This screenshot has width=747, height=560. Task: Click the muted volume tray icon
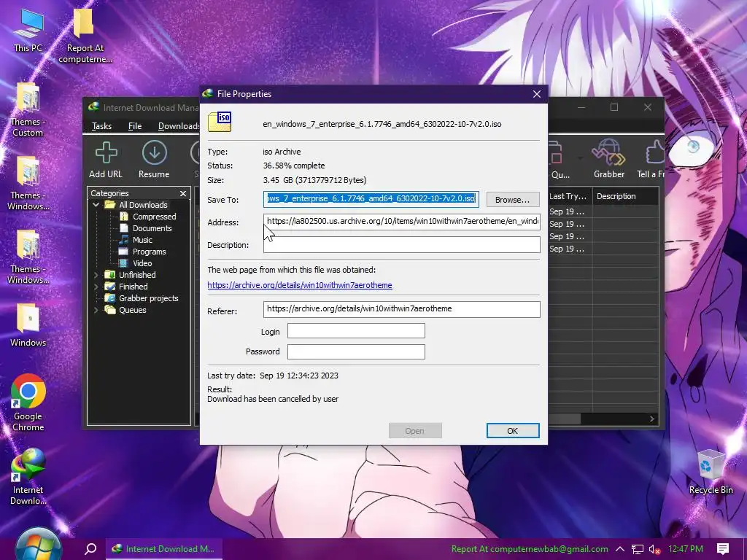click(x=654, y=549)
